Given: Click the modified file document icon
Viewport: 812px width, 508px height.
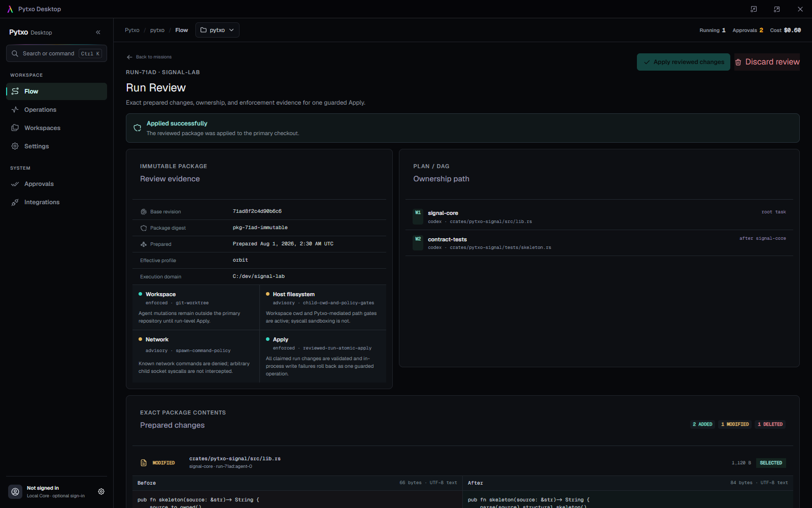Looking at the screenshot, I should (144, 463).
